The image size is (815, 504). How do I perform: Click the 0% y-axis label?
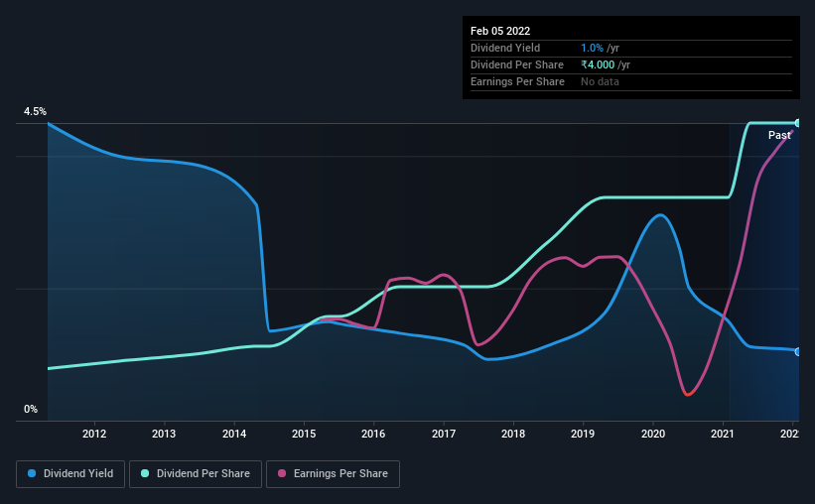[31, 410]
